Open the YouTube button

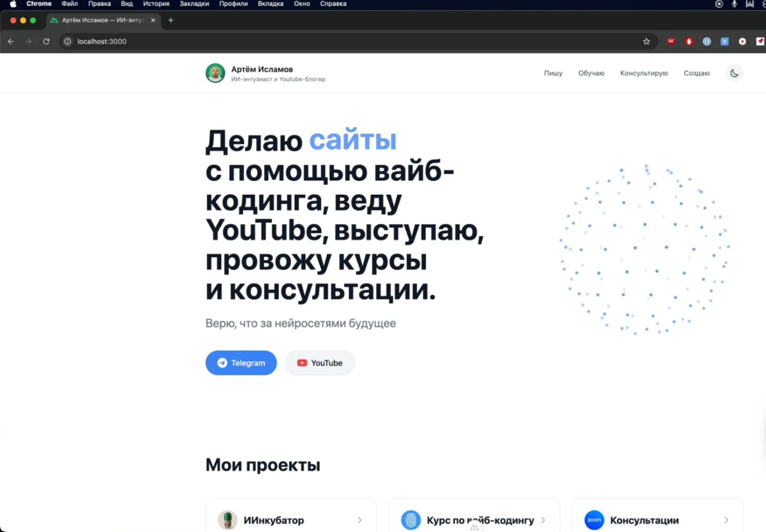320,363
